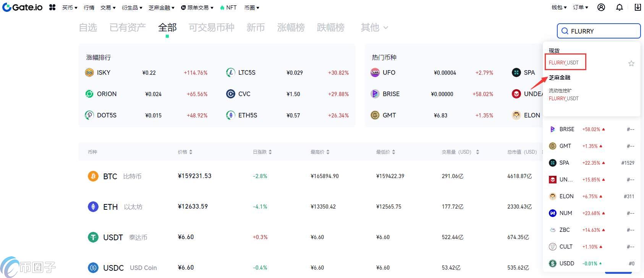Switch to the 已有资产 tab

click(x=128, y=27)
